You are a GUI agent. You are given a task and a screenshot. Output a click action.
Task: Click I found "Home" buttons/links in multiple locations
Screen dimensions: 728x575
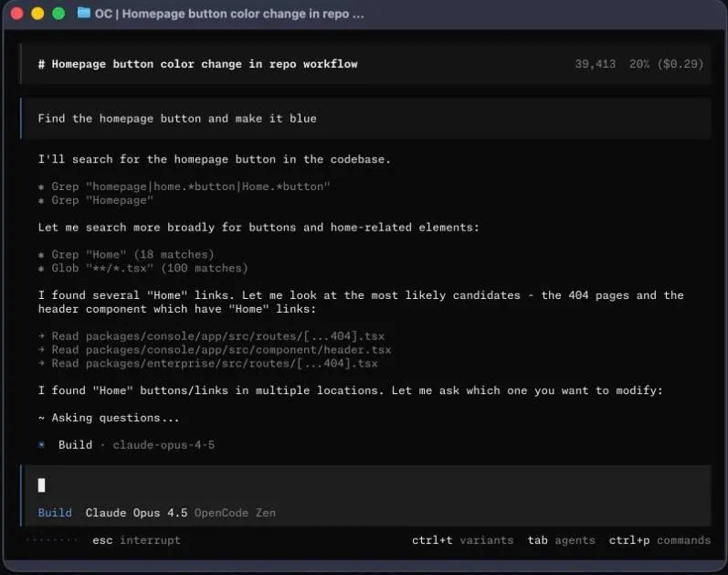click(x=351, y=390)
